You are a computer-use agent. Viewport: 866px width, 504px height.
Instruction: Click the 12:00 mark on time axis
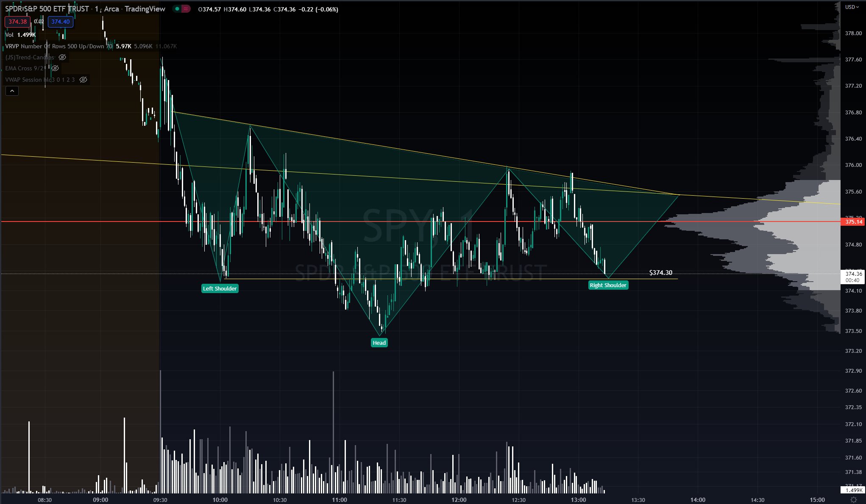459,500
